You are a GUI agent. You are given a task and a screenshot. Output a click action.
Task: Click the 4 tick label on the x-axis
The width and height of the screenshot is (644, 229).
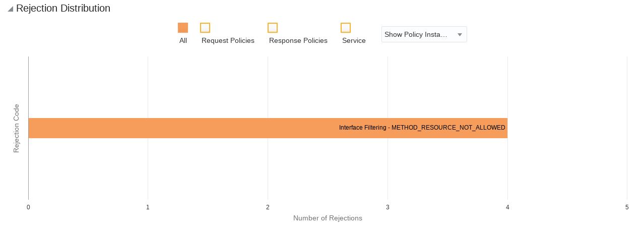pyautogui.click(x=507, y=207)
